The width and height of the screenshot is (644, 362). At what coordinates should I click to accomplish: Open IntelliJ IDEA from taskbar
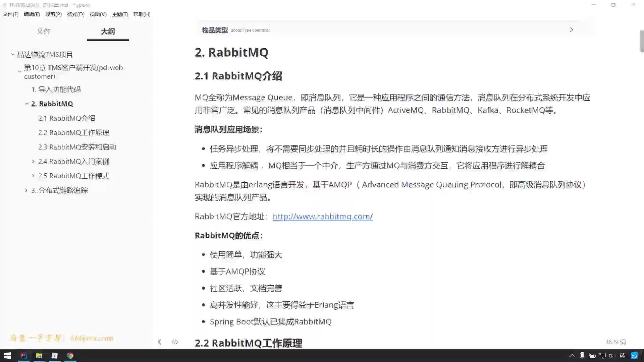[23, 356]
